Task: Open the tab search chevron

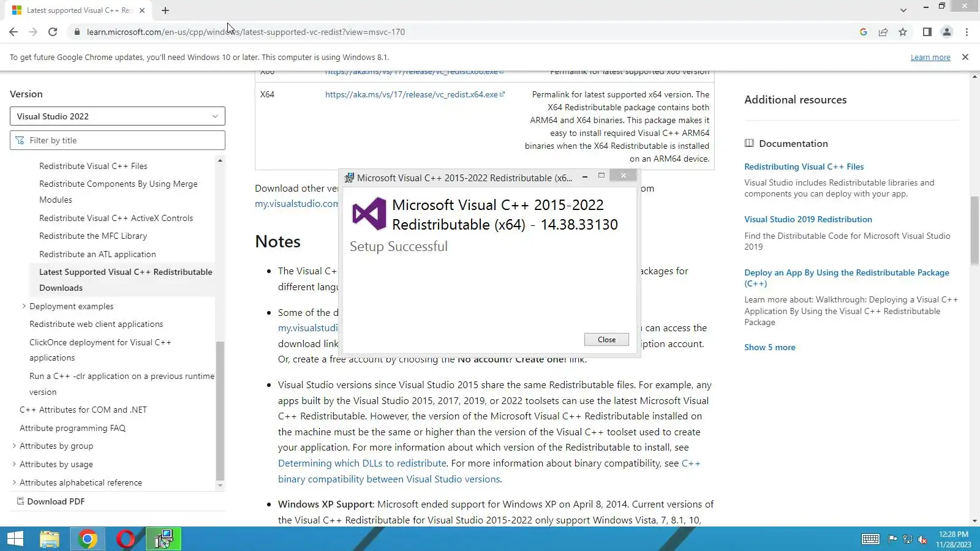Action: click(903, 10)
